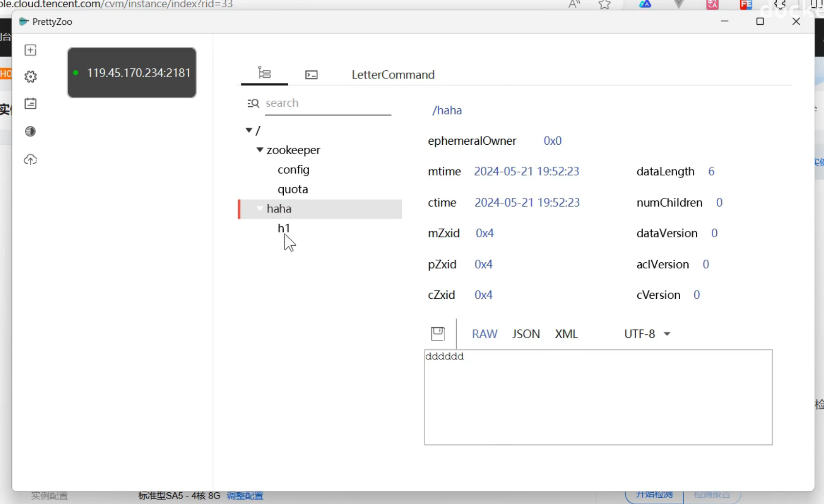
Task: Click the search filter icon
Action: [x=253, y=103]
